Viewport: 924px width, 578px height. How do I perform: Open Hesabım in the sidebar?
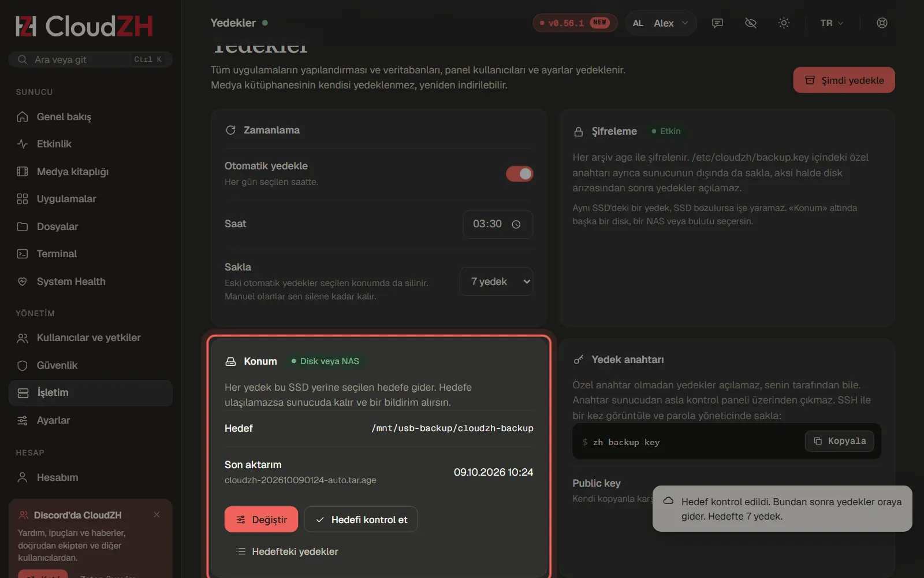[90, 477]
